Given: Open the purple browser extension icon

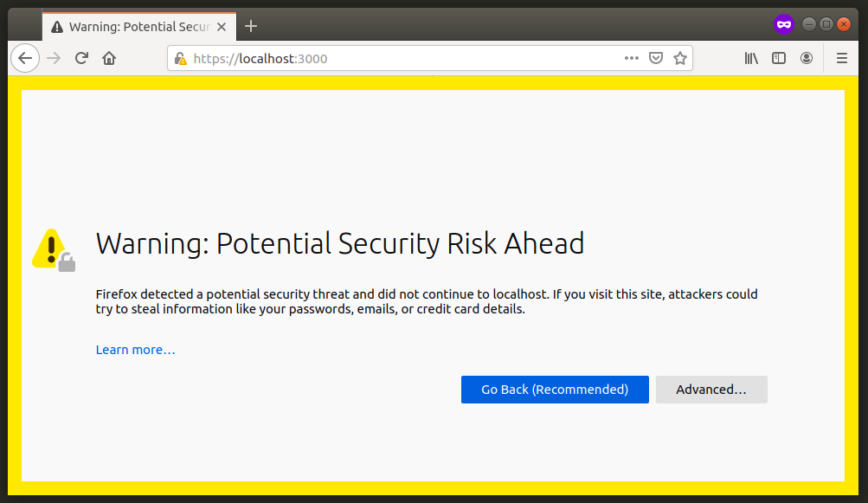Looking at the screenshot, I should (x=783, y=23).
